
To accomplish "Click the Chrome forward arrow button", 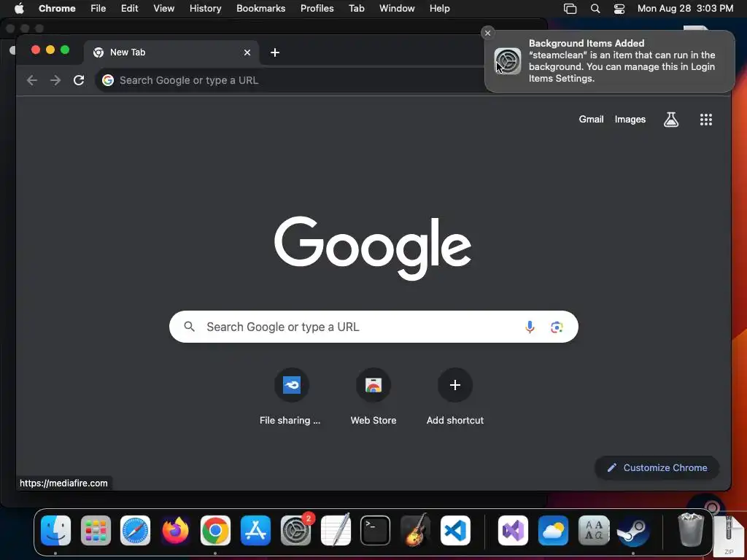I will click(55, 80).
